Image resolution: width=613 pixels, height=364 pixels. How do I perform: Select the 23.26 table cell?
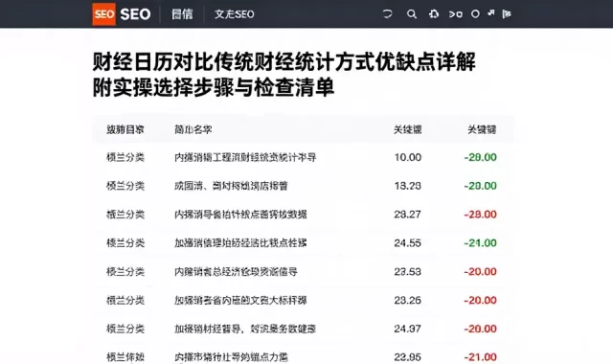point(408,300)
